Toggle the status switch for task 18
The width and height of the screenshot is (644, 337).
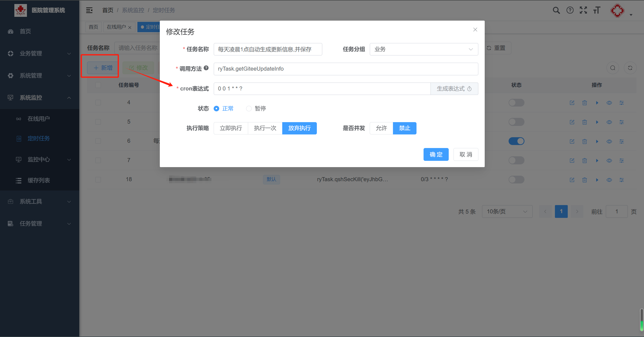coord(516,179)
